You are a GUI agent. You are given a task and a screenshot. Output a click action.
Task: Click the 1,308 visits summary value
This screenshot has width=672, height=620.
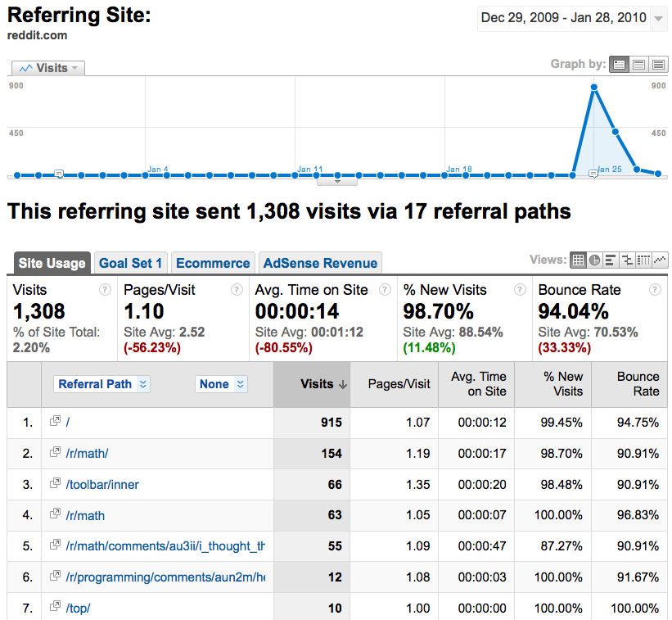pyautogui.click(x=39, y=312)
